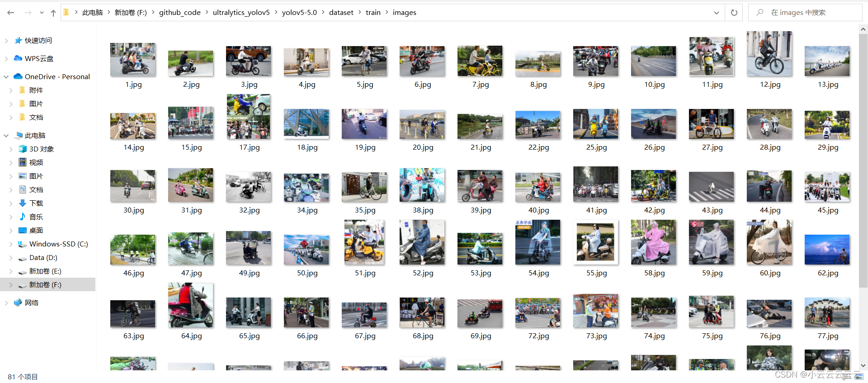Select thumbnail 62.jpg
The height and width of the screenshot is (383, 868).
pos(827,250)
